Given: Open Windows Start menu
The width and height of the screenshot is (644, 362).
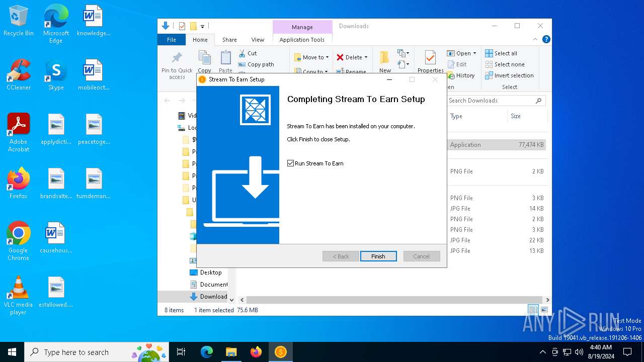Looking at the screenshot, I should (12, 352).
